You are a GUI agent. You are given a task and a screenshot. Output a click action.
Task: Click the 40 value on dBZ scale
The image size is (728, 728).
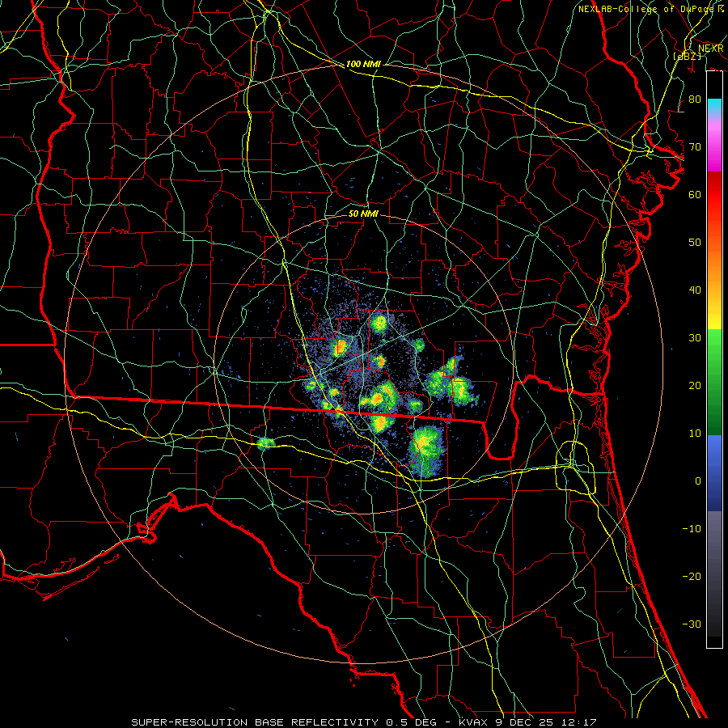click(x=695, y=290)
